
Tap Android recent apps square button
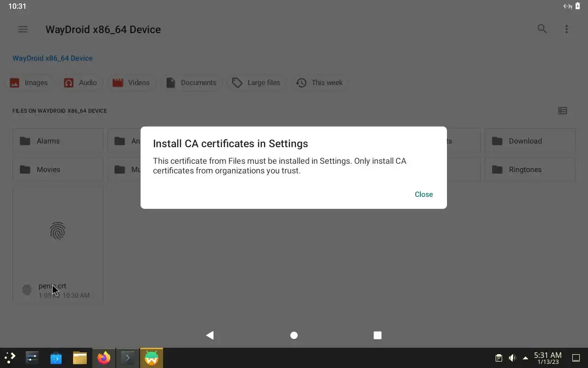pyautogui.click(x=378, y=335)
